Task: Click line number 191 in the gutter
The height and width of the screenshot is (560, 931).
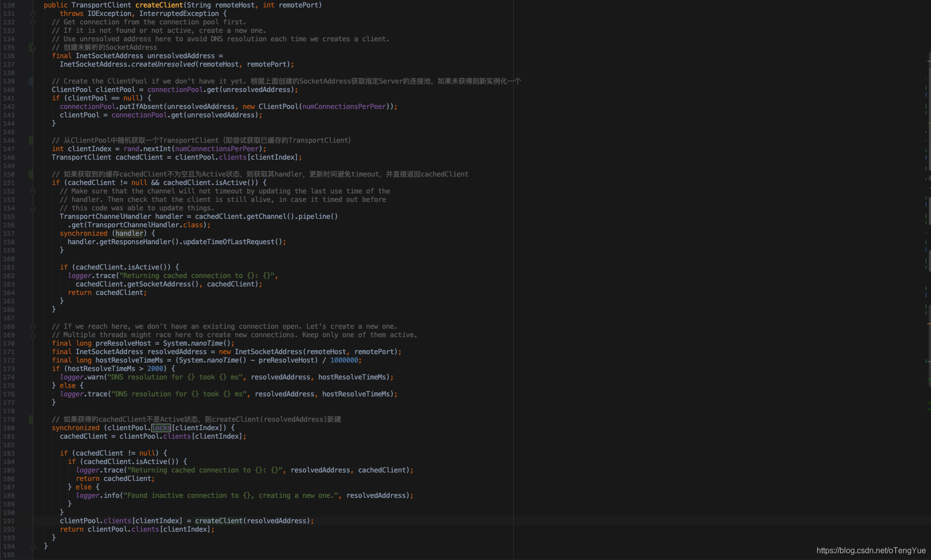Action: coord(9,521)
